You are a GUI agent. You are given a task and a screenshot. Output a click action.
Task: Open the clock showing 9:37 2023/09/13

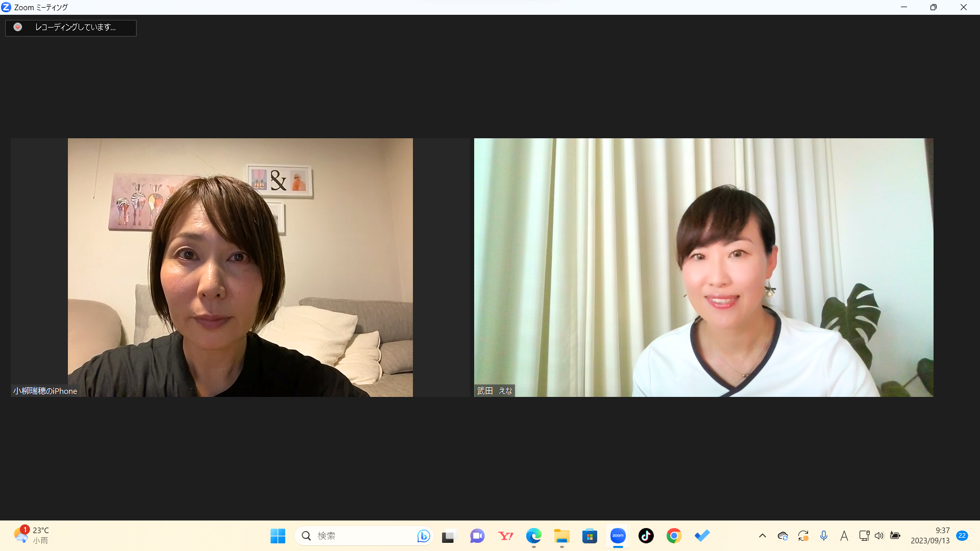pos(930,536)
